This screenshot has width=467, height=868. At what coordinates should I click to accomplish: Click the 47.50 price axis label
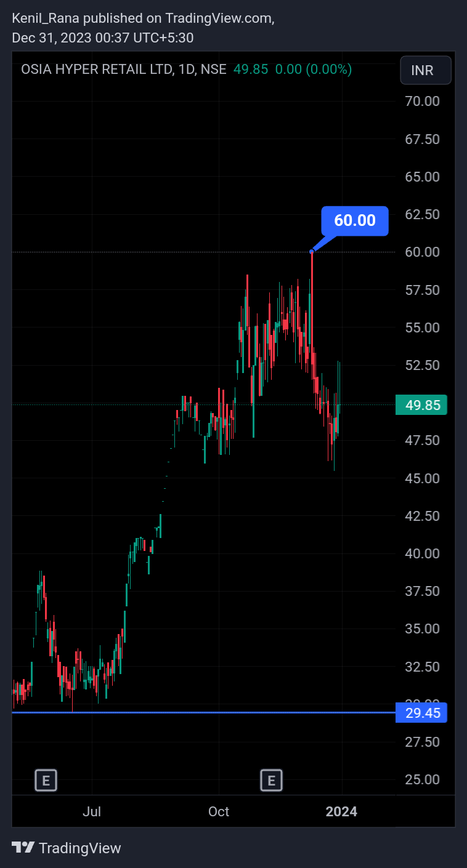pyautogui.click(x=422, y=440)
